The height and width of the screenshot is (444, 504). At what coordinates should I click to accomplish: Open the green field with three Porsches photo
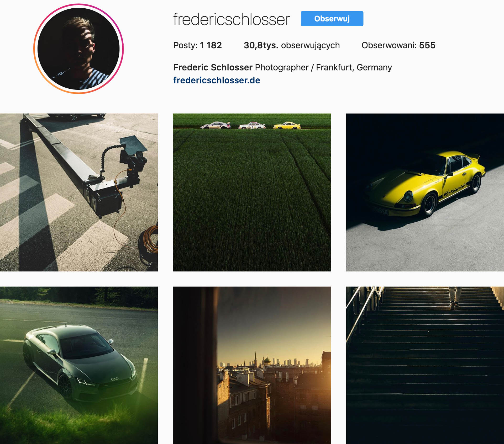252,192
